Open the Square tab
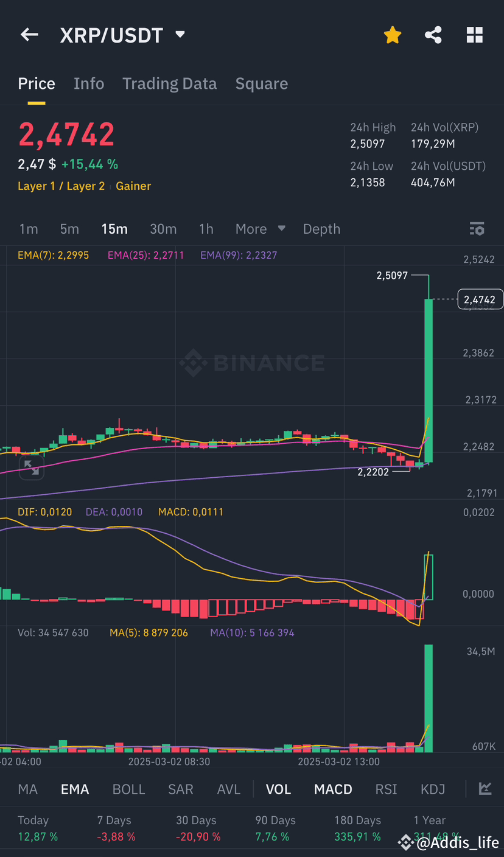 click(x=262, y=83)
